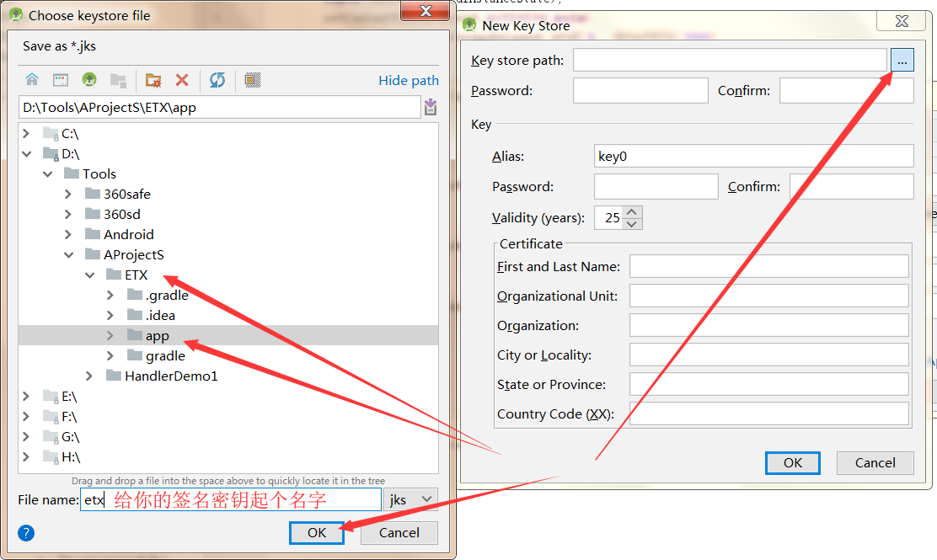The height and width of the screenshot is (560, 937).
Task: Increase Validity years stepper
Action: (x=632, y=212)
